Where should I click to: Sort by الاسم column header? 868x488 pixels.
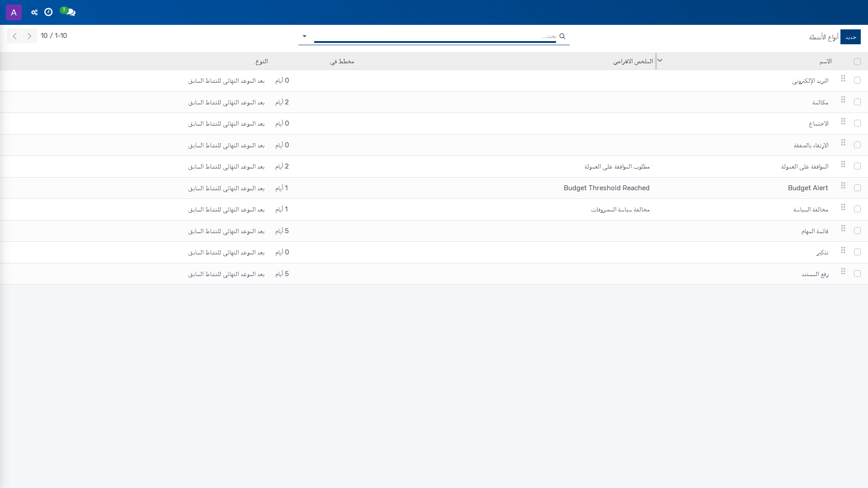(x=826, y=61)
